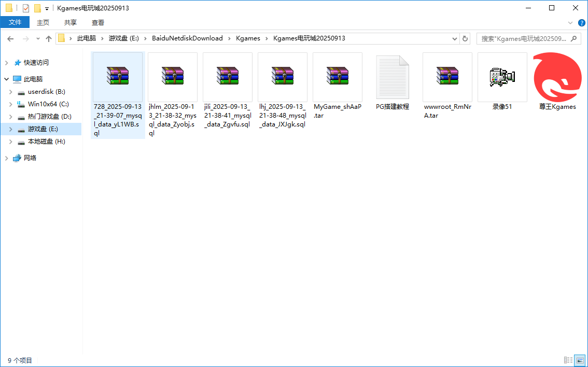Image resolution: width=588 pixels, height=367 pixels.
Task: Click the search box for Kgames电玩城
Action: coord(524,38)
